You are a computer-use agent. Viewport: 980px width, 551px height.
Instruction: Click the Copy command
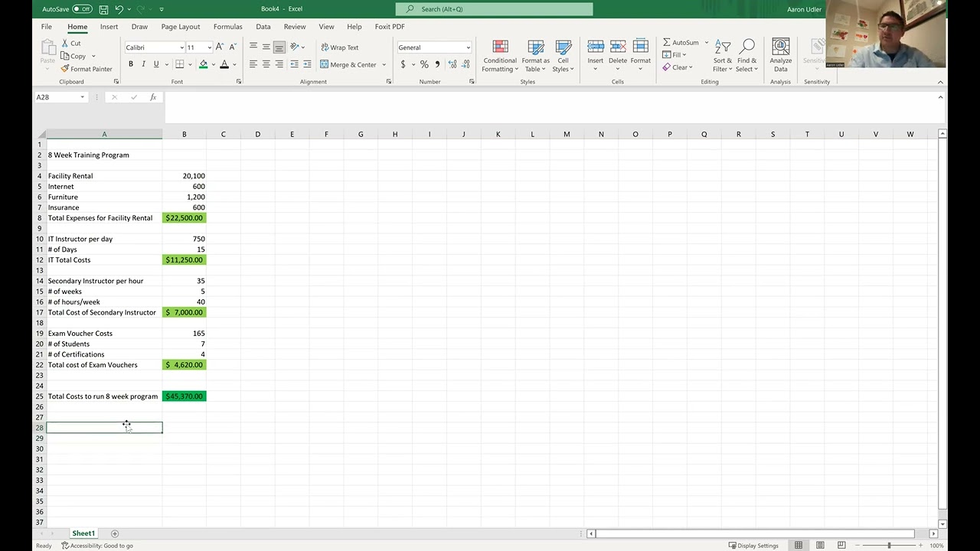pyautogui.click(x=73, y=56)
